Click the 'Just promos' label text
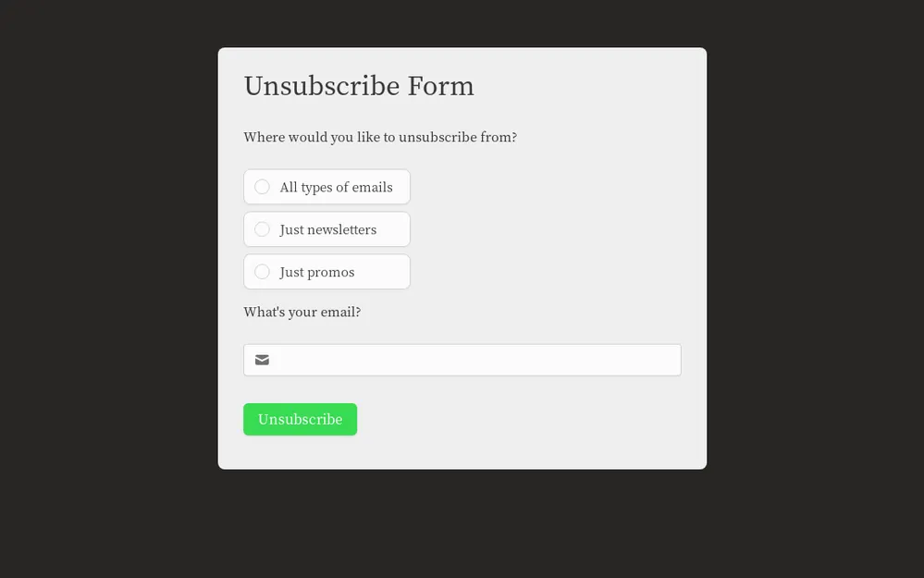The image size is (924, 578). [316, 272]
